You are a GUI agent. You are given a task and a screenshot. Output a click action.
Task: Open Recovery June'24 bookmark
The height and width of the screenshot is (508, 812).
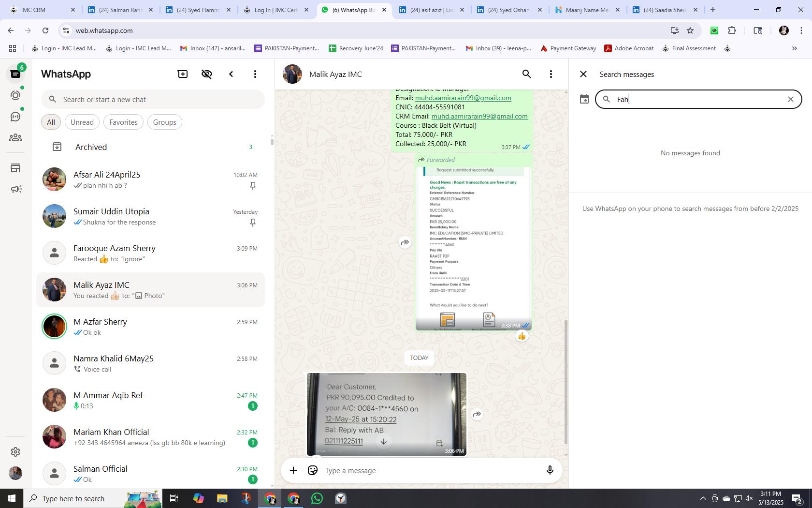click(x=356, y=48)
